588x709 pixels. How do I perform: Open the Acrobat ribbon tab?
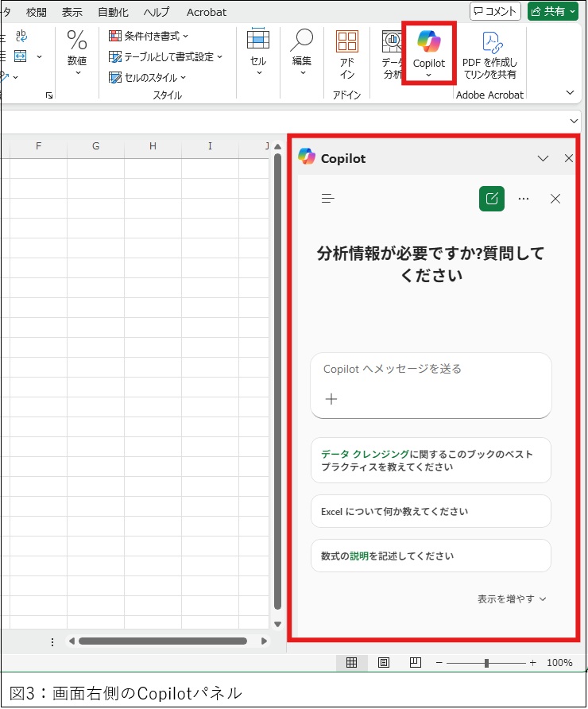point(206,12)
